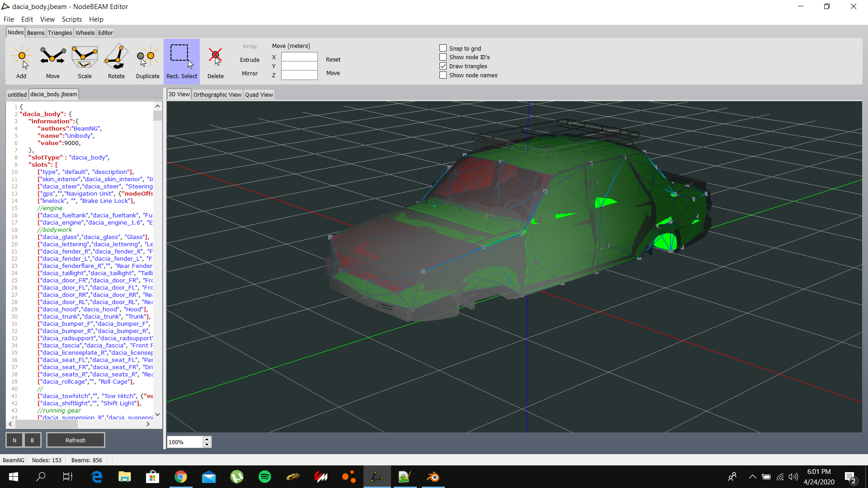868x488 pixels.
Task: Open uTorrent from taskbar
Action: click(x=237, y=477)
